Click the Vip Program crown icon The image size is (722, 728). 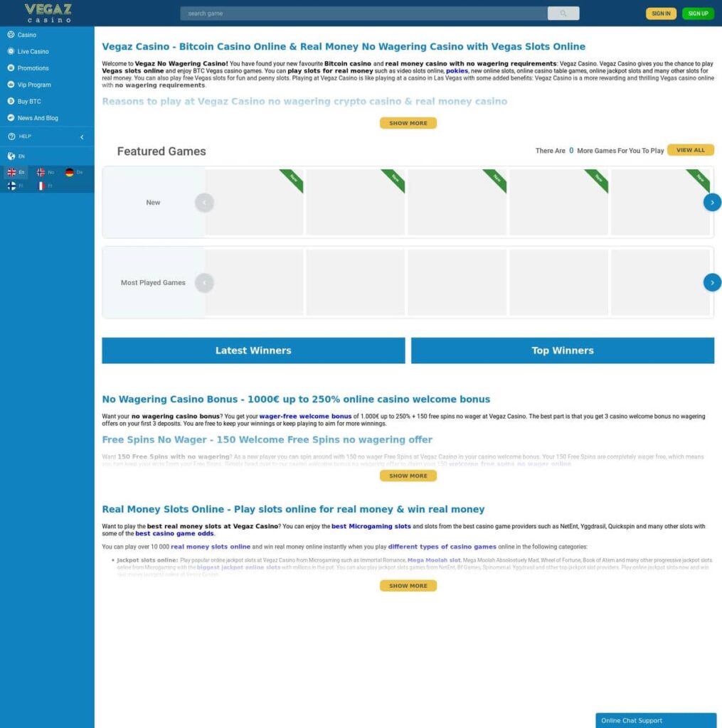coord(11,85)
